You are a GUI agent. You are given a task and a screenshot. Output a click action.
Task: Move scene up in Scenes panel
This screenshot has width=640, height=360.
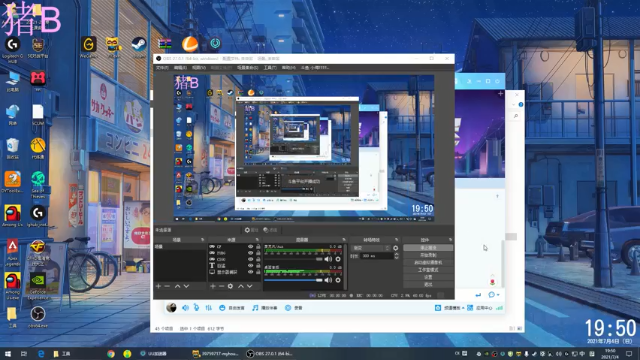[178, 287]
